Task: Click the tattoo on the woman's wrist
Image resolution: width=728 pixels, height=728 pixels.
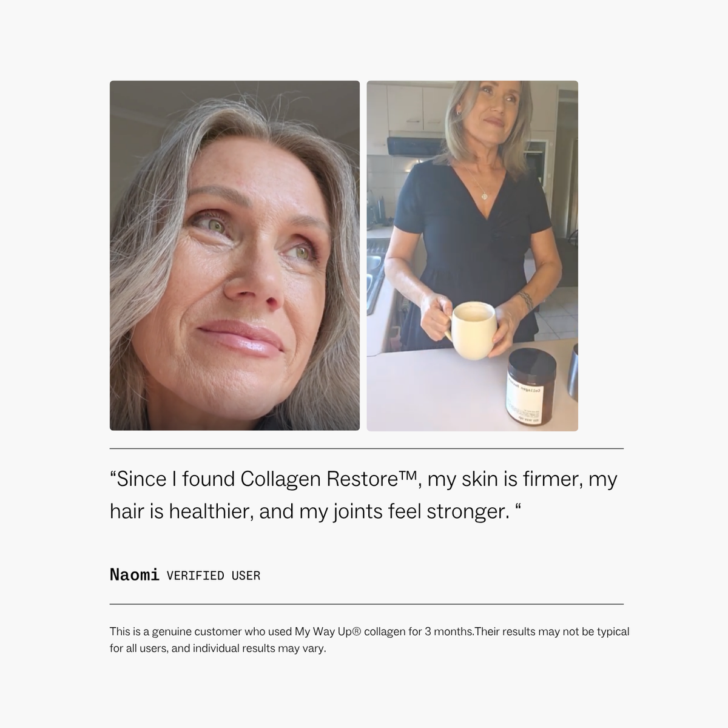Action: coord(524,300)
